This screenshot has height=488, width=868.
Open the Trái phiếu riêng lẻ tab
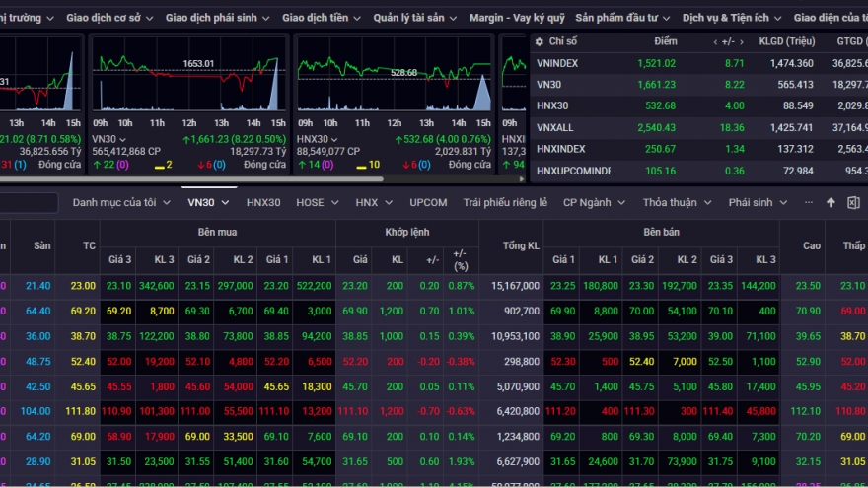coord(505,202)
